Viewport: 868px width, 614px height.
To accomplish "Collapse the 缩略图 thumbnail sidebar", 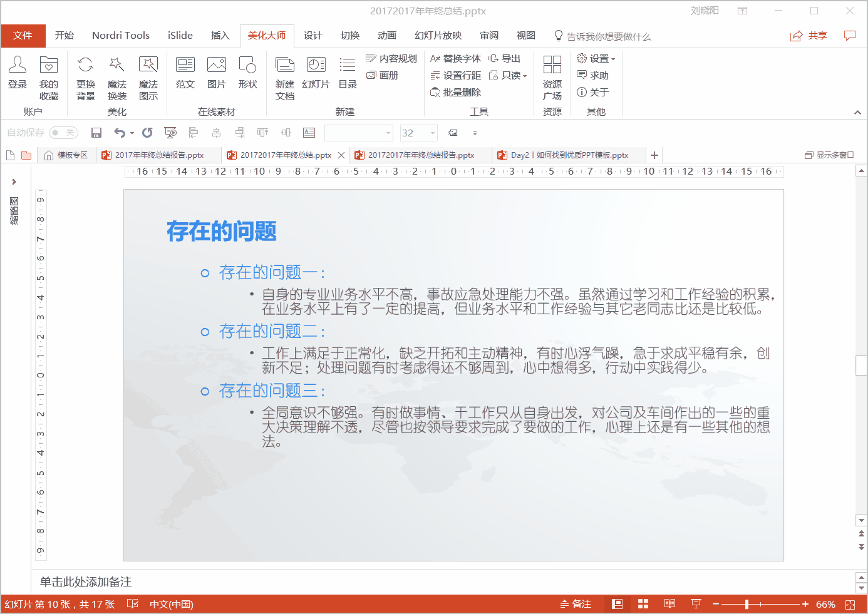I will [x=15, y=182].
